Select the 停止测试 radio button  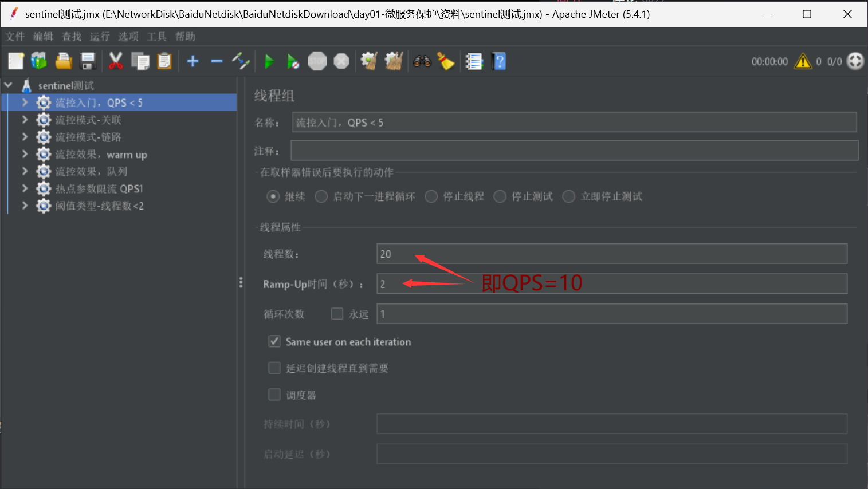point(500,196)
